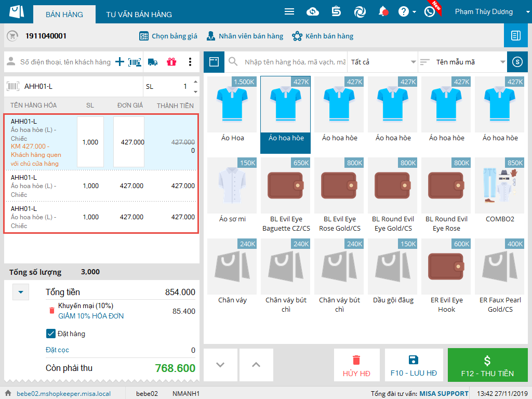Delete the 10% promotion with trash icon
The width and height of the screenshot is (532, 399).
[51, 311]
